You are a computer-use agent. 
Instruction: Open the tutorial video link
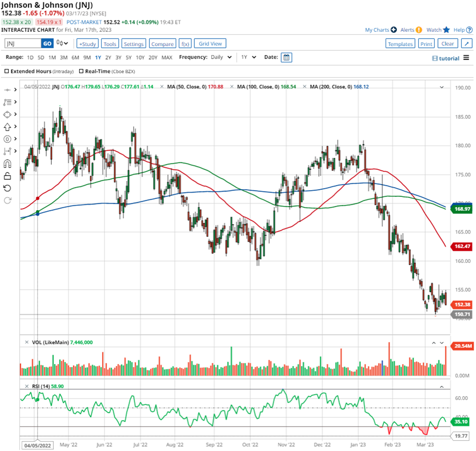tap(446, 58)
